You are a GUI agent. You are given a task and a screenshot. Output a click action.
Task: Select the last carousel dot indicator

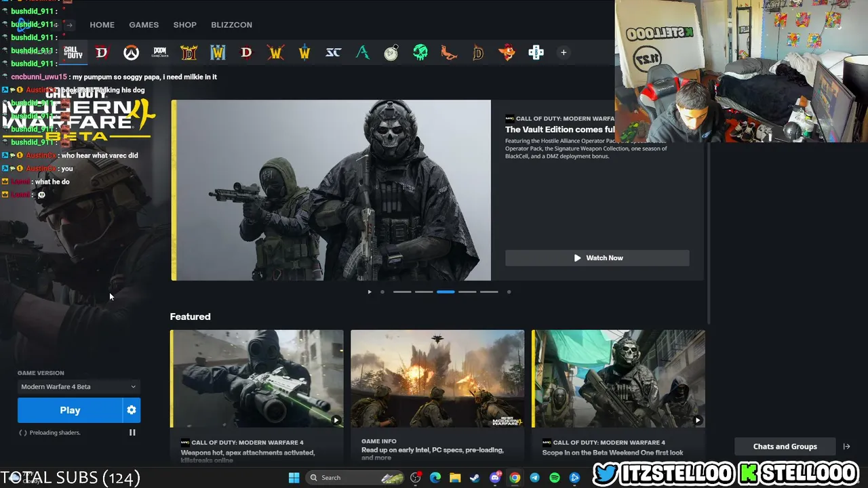[509, 291]
